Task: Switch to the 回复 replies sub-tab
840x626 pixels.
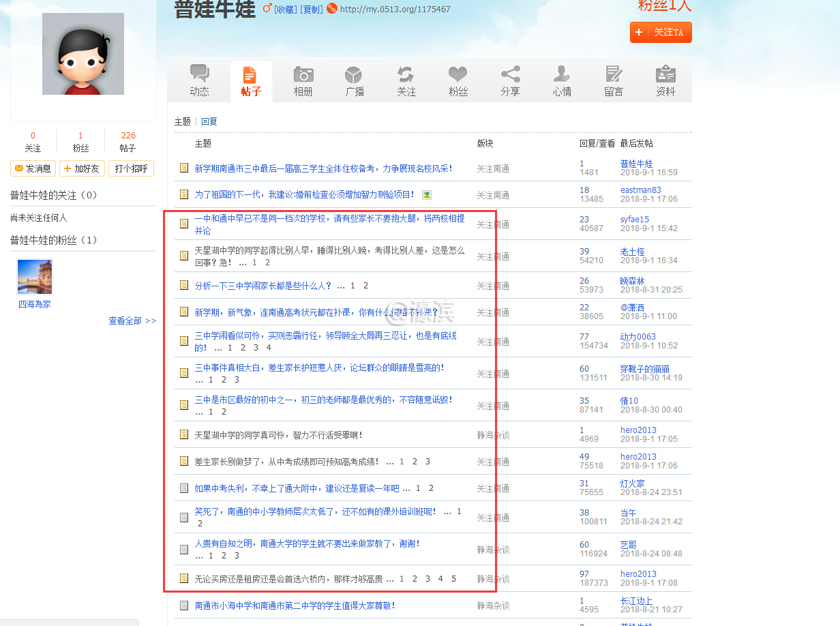Action: tap(209, 121)
